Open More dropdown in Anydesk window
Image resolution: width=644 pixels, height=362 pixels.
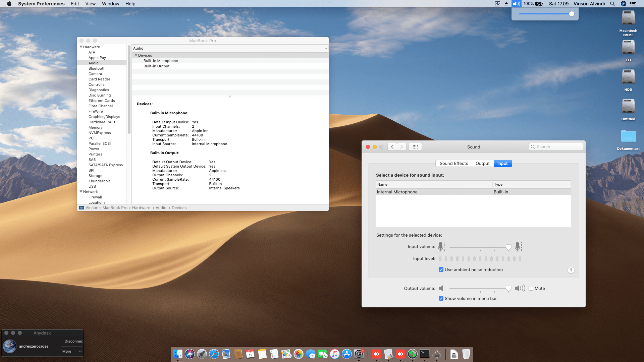pyautogui.click(x=72, y=351)
